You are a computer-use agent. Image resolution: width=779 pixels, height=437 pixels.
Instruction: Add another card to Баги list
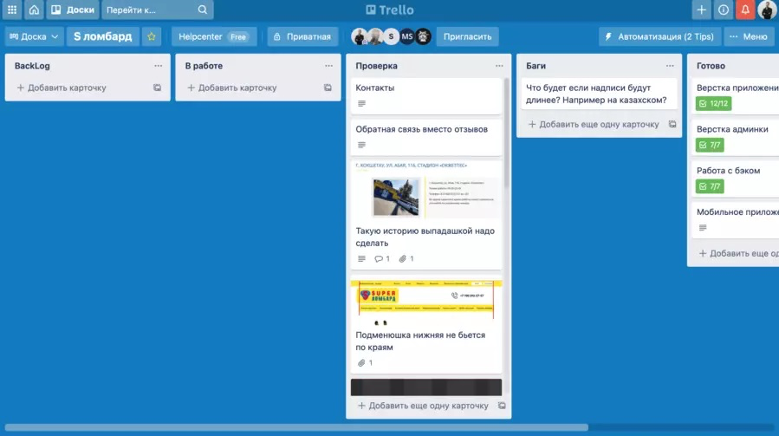pos(594,125)
